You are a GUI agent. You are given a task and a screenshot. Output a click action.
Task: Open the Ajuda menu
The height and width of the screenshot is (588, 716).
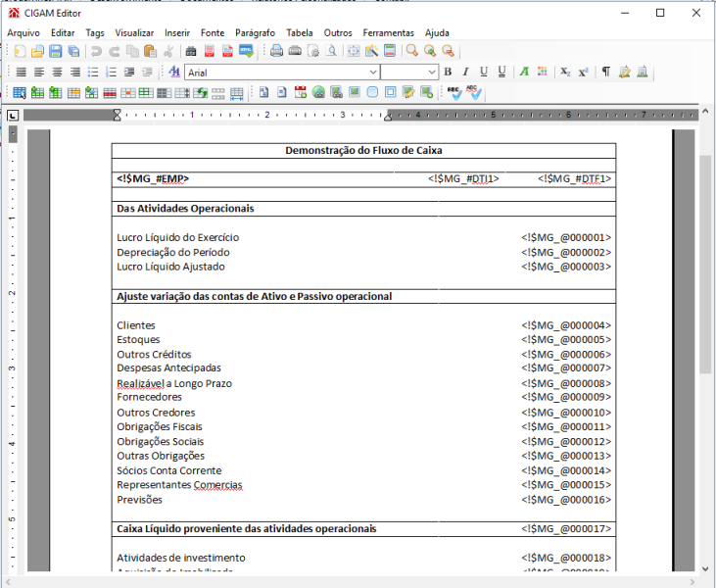[x=437, y=33]
